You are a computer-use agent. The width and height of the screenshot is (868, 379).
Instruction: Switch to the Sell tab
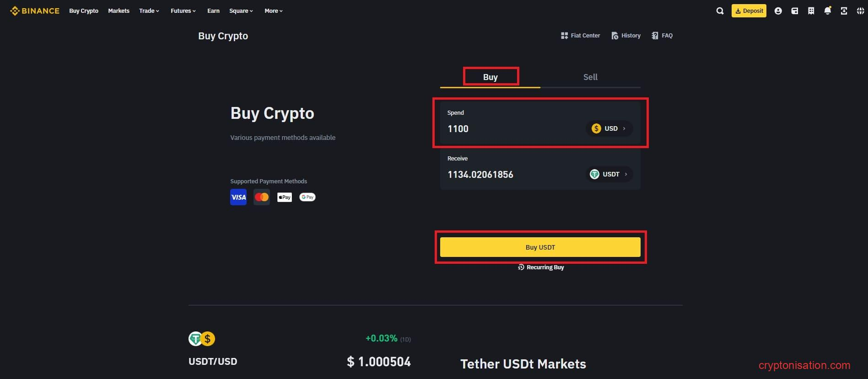tap(590, 77)
